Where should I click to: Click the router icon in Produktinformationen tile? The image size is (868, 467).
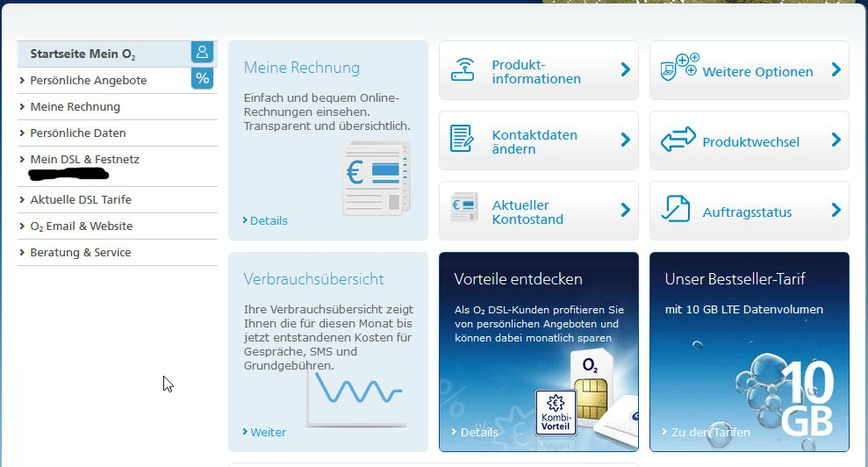[463, 70]
